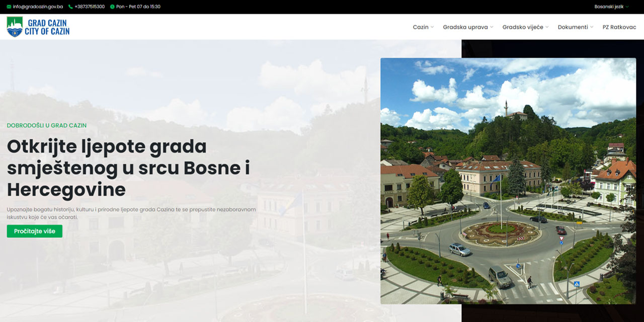Expand the Gradska uprava chevron arrow
The image size is (644, 322).
tap(492, 27)
